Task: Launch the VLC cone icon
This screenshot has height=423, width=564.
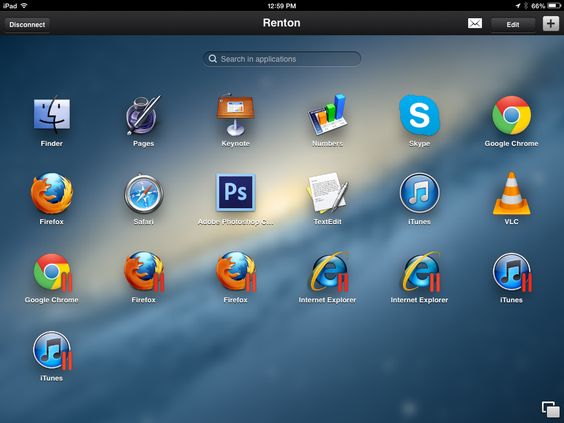Action: pyautogui.click(x=511, y=194)
